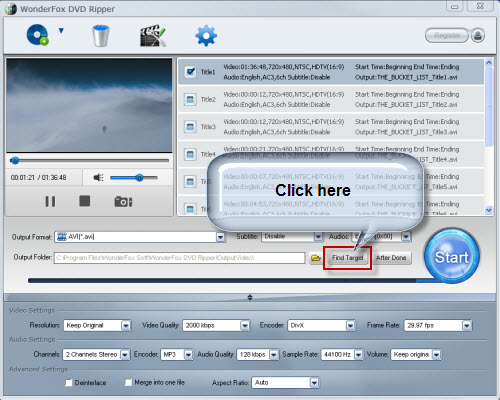
Task: Open the gear settings icon
Action: 206,35
